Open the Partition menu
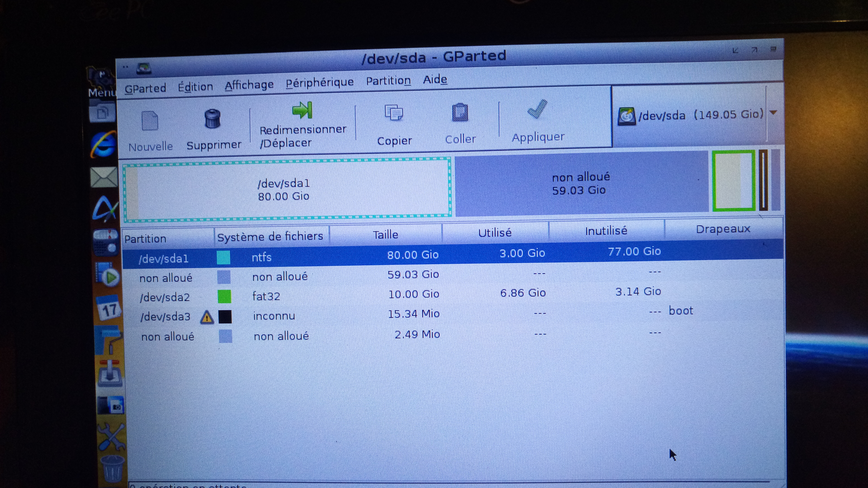Image resolution: width=868 pixels, height=488 pixels. click(x=388, y=81)
